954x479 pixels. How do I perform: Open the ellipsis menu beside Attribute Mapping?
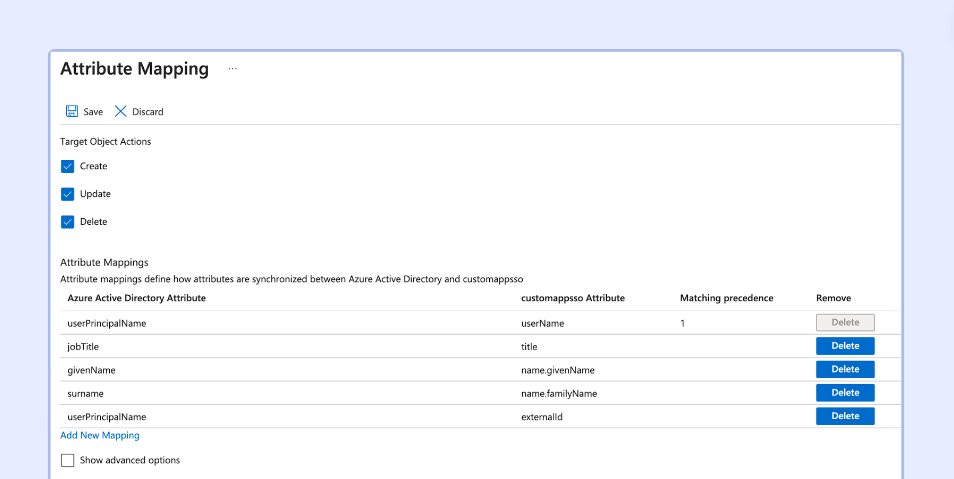(x=232, y=69)
